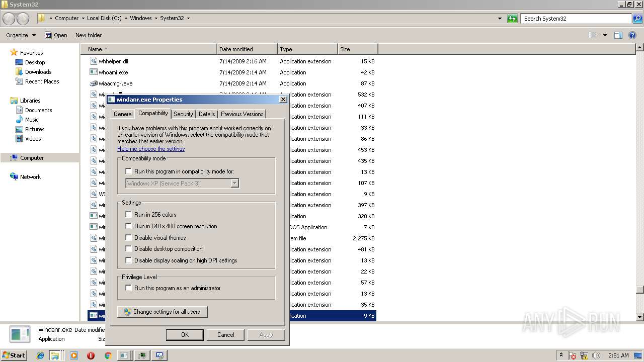Open Downloads folder in navigation pane
Screen dimensions: 644x362
click(x=33, y=72)
